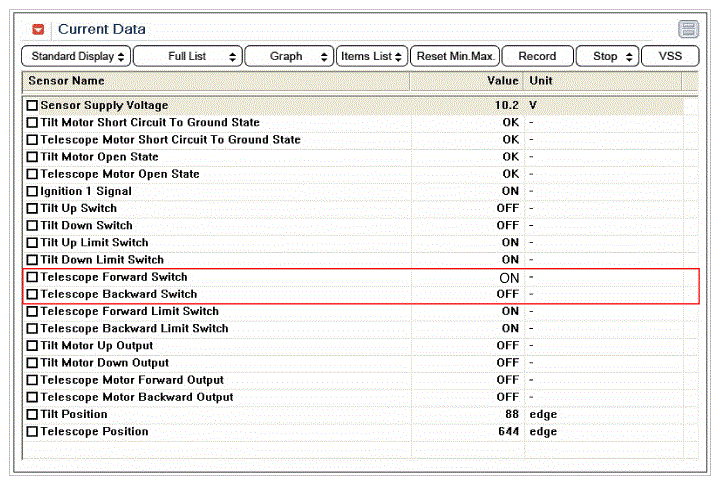The width and height of the screenshot is (720, 485).
Task: Click the VSS button
Action: (669, 56)
